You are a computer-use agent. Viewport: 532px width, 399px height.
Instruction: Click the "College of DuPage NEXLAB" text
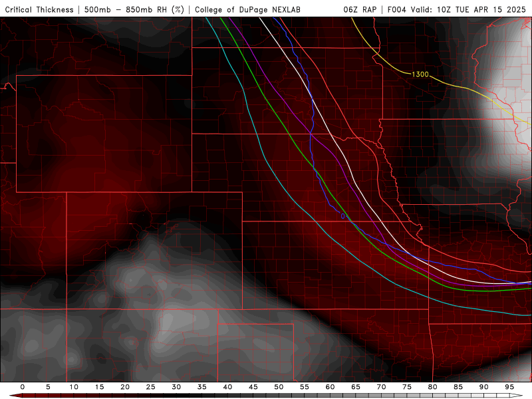[247, 10]
